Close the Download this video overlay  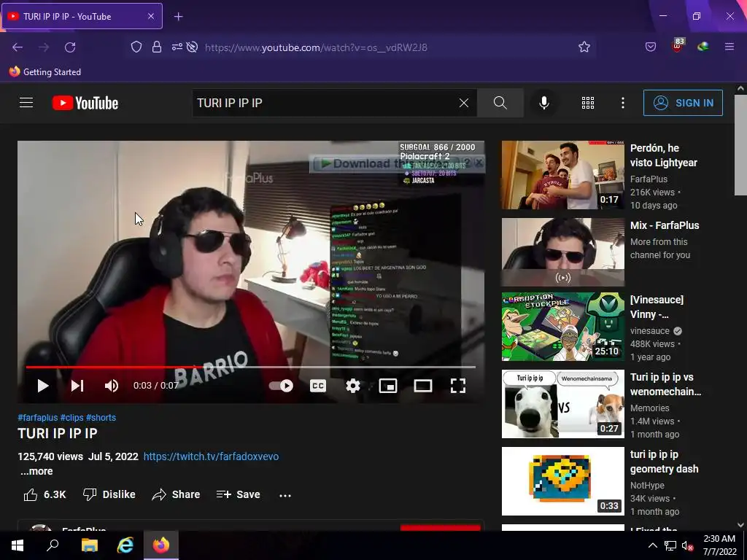coord(479,163)
